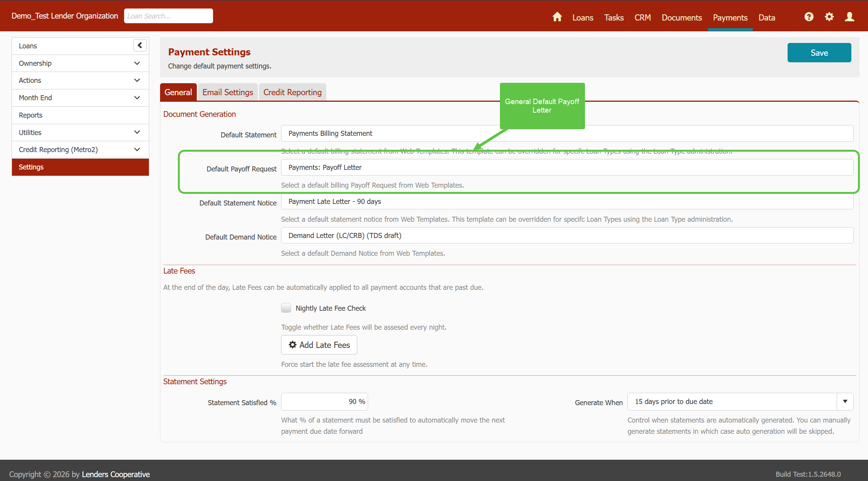The height and width of the screenshot is (481, 868).
Task: Open the Help question mark icon
Action: 809,17
